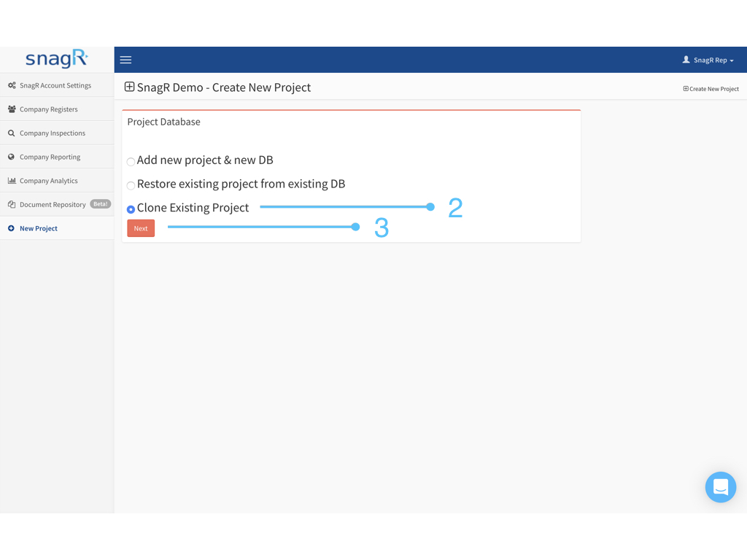The width and height of the screenshot is (747, 560).
Task: Click the Company Analytics bar chart icon
Action: 12,181
